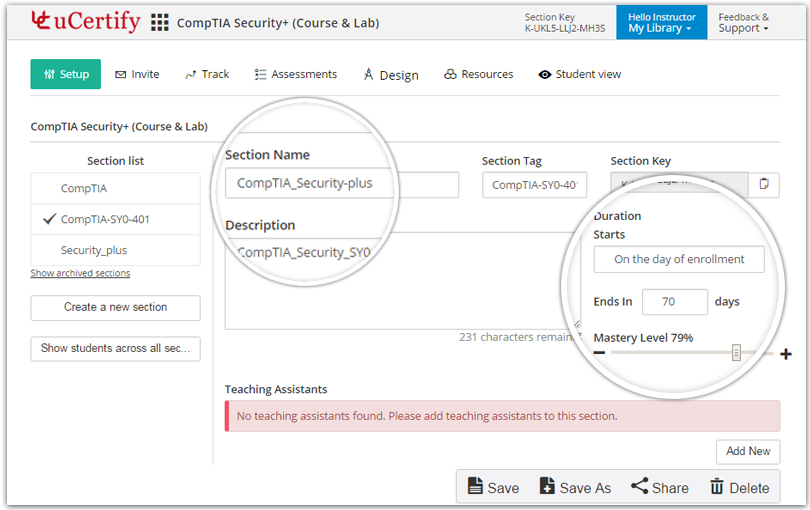Select the CompTIA-SY0-401 section
The height and width of the screenshot is (510, 810).
116,219
